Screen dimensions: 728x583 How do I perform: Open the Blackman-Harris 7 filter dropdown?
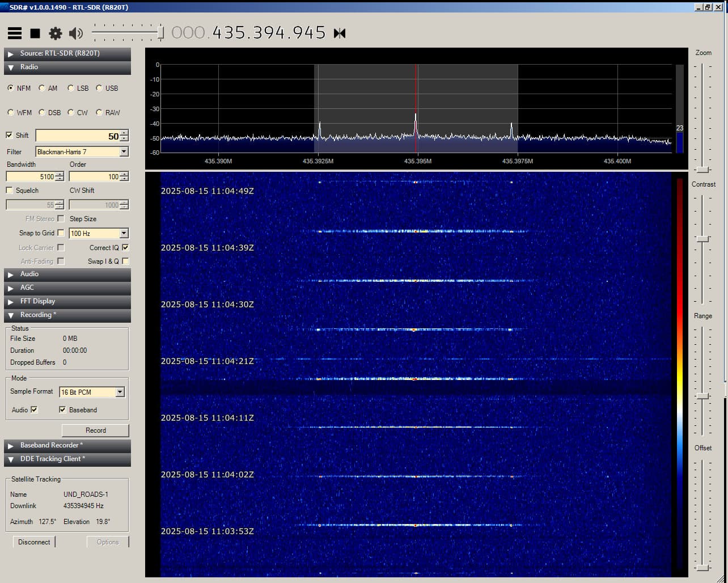(124, 152)
